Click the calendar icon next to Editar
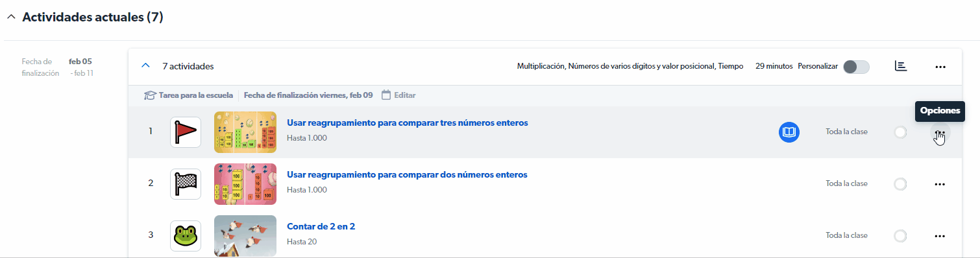The height and width of the screenshot is (258, 980). click(386, 95)
